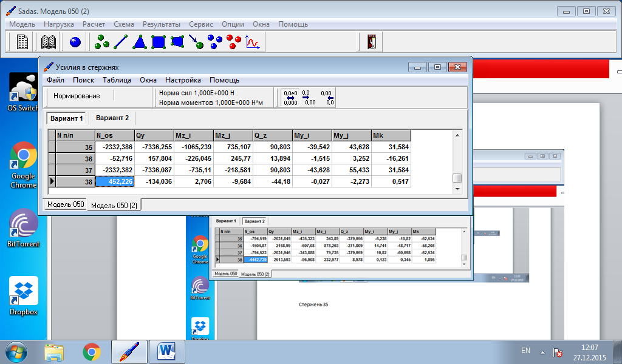This screenshot has width=622, height=364.
Task: Click the Qy column header
Action: [154, 135]
